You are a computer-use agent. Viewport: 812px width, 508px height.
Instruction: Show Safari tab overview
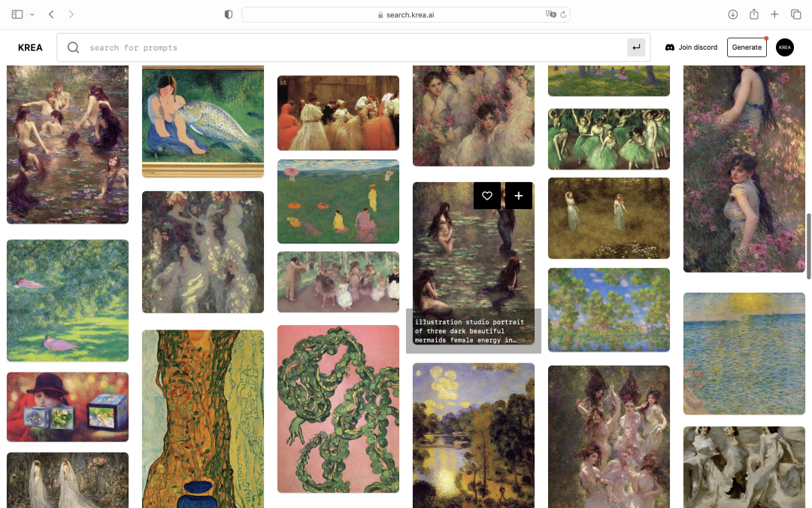pyautogui.click(x=795, y=14)
